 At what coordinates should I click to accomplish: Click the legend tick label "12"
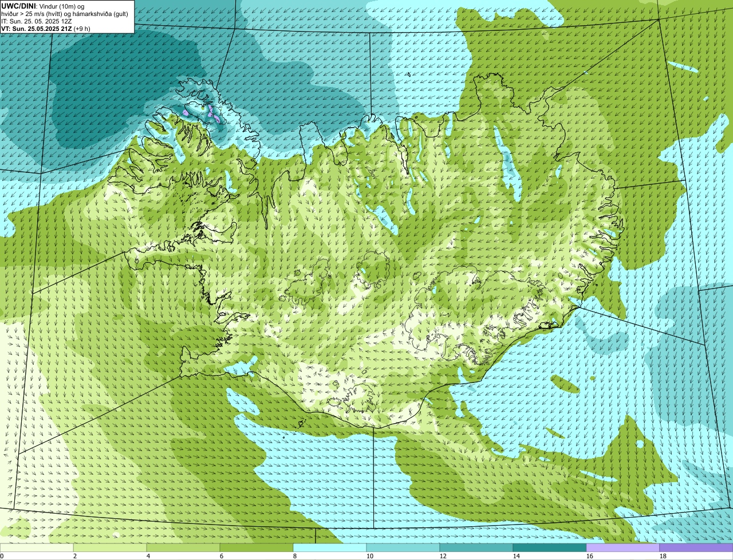443,556
